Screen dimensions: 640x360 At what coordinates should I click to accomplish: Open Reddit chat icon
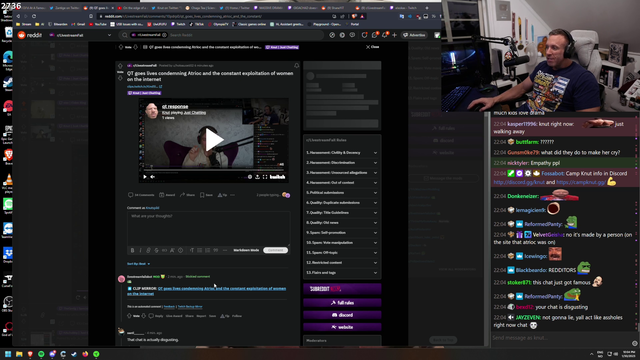tap(374, 35)
